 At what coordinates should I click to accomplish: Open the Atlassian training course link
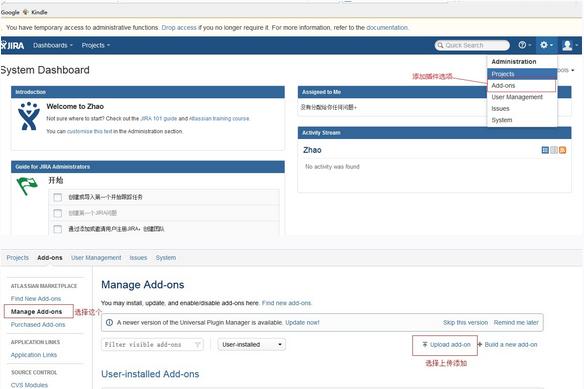click(x=219, y=118)
